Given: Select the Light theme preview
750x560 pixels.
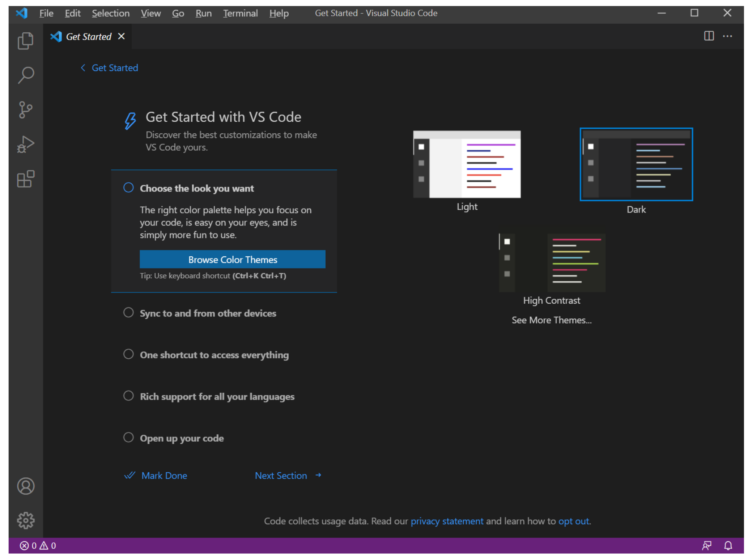Looking at the screenshot, I should (x=467, y=164).
